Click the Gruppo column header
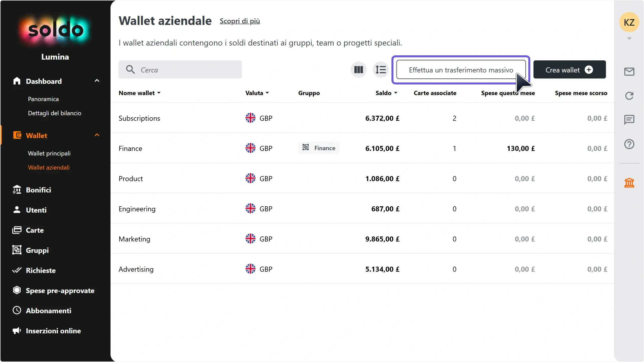 click(x=309, y=93)
